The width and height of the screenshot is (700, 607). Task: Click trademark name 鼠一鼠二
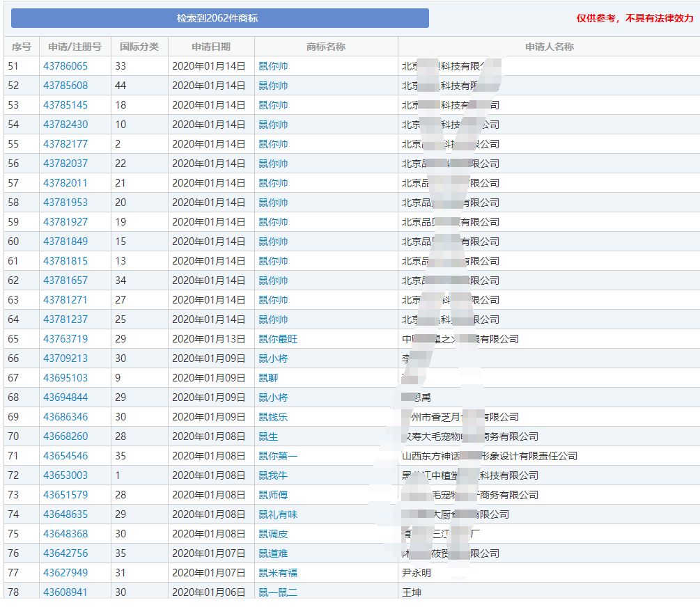(x=278, y=592)
